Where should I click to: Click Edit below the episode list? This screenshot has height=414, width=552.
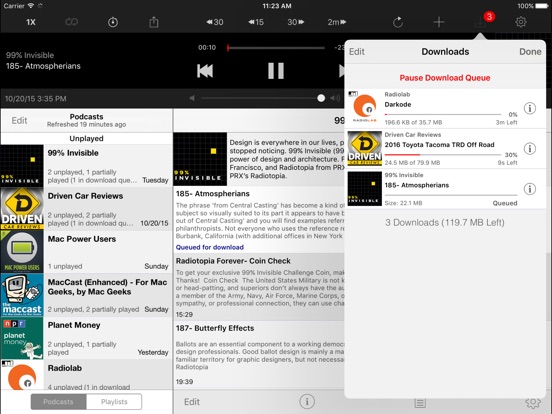[x=192, y=402]
